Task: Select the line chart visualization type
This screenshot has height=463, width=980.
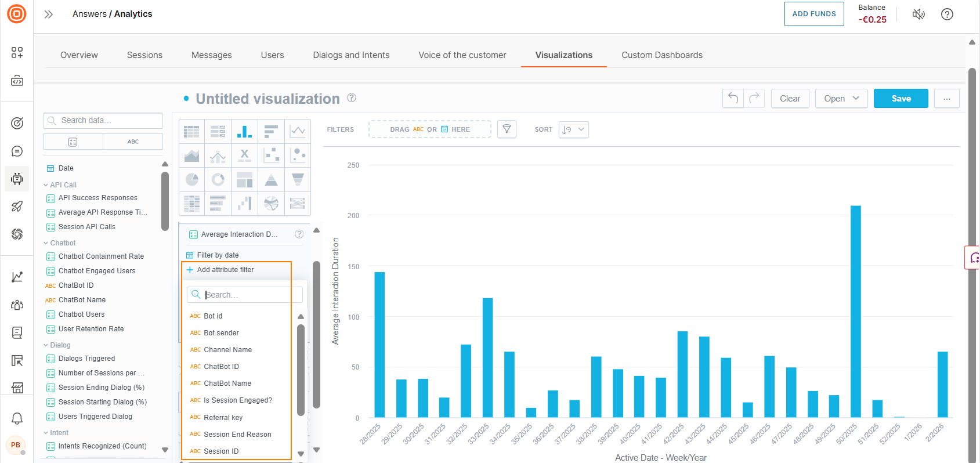Action: [x=298, y=131]
